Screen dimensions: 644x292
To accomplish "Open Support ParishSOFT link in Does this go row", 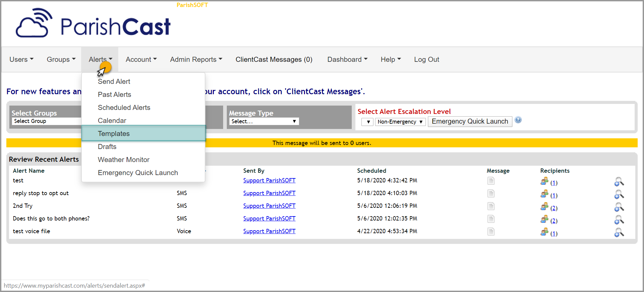I will point(269,218).
